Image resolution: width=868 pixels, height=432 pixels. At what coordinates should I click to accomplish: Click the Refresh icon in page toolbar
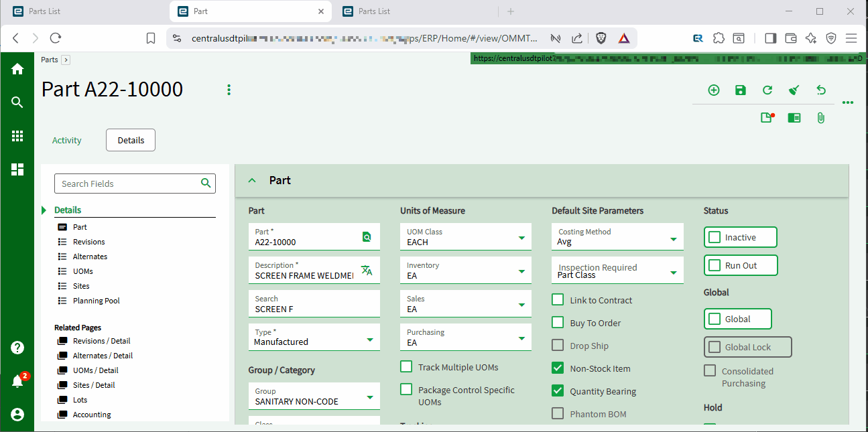click(767, 90)
